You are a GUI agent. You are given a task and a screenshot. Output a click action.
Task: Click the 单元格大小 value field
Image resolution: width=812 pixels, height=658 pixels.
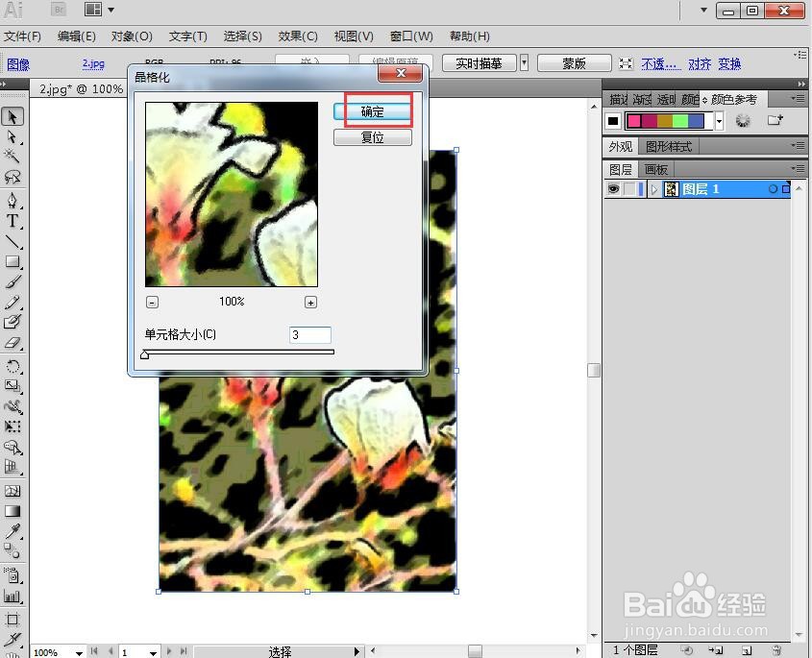pyautogui.click(x=309, y=335)
